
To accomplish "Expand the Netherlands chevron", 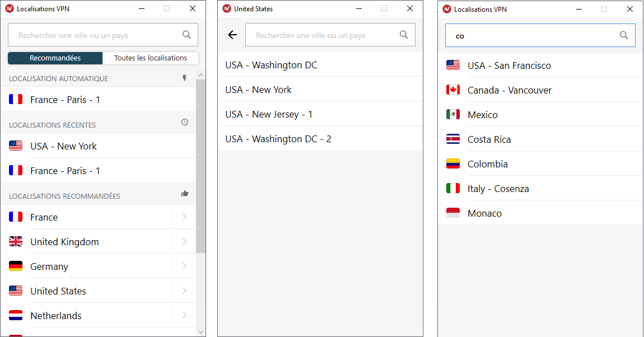I will (x=184, y=315).
